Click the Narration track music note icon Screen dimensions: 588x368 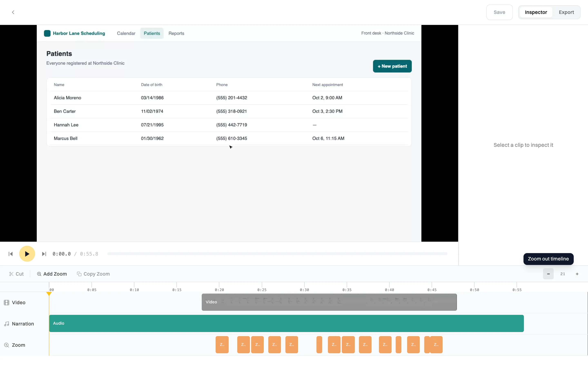pyautogui.click(x=7, y=324)
